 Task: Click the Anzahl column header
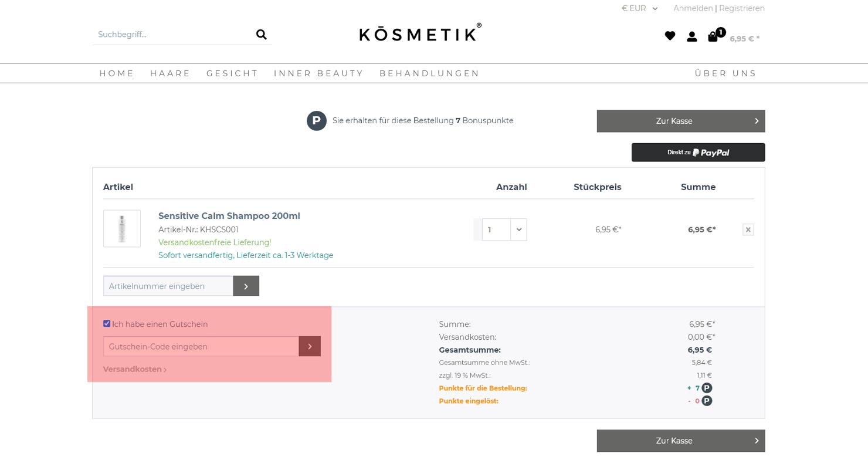click(511, 187)
